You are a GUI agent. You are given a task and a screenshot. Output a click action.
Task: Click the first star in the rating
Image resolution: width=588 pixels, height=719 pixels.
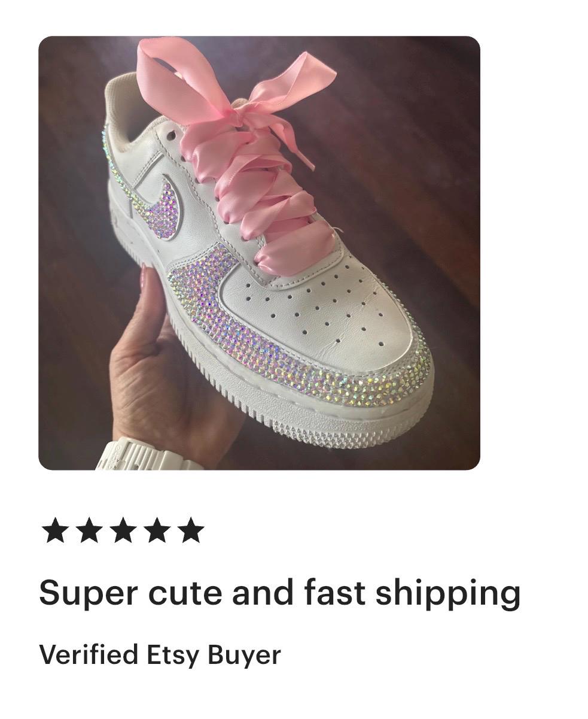click(x=55, y=531)
